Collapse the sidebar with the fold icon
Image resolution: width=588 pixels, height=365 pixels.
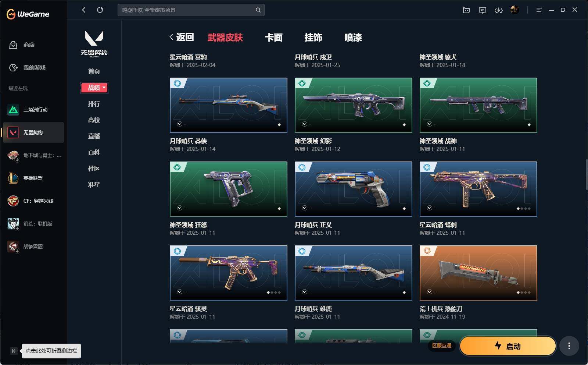click(x=14, y=351)
